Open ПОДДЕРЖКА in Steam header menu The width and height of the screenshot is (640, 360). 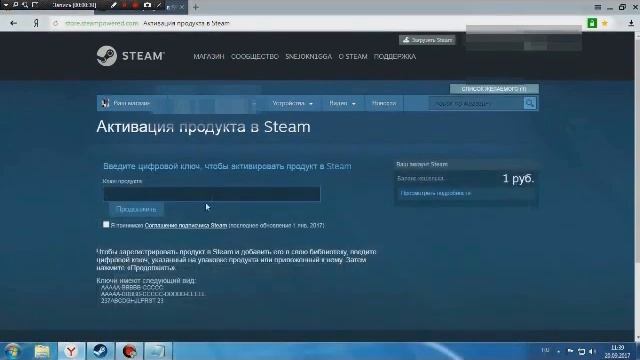tap(395, 56)
